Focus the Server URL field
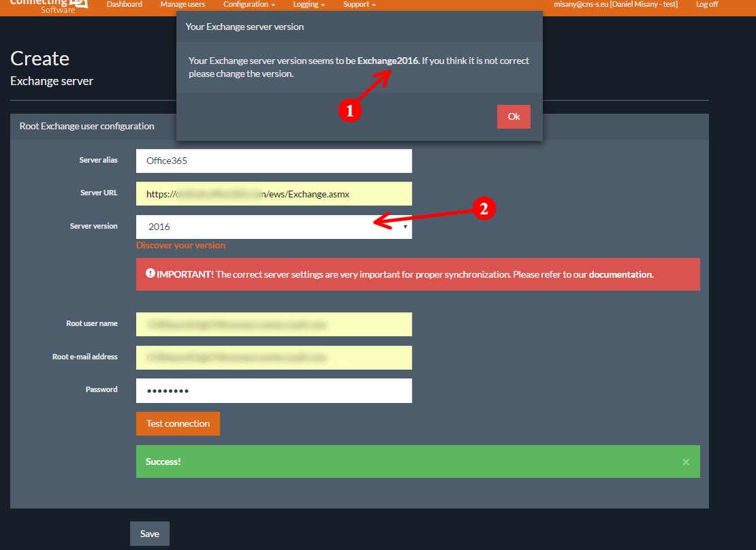Image resolution: width=756 pixels, height=550 pixels. pyautogui.click(x=274, y=194)
